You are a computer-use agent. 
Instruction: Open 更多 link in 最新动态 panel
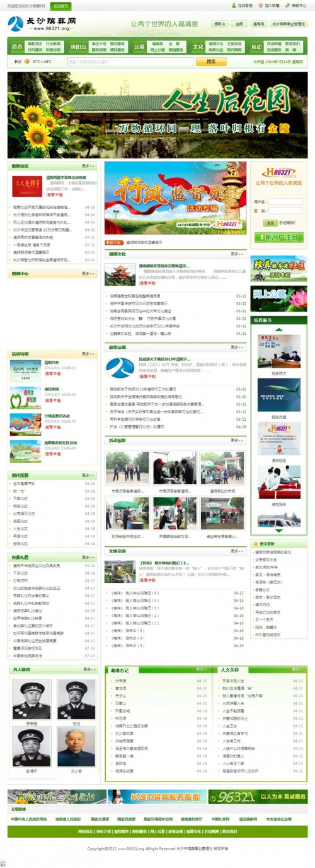pyautogui.click(x=89, y=166)
